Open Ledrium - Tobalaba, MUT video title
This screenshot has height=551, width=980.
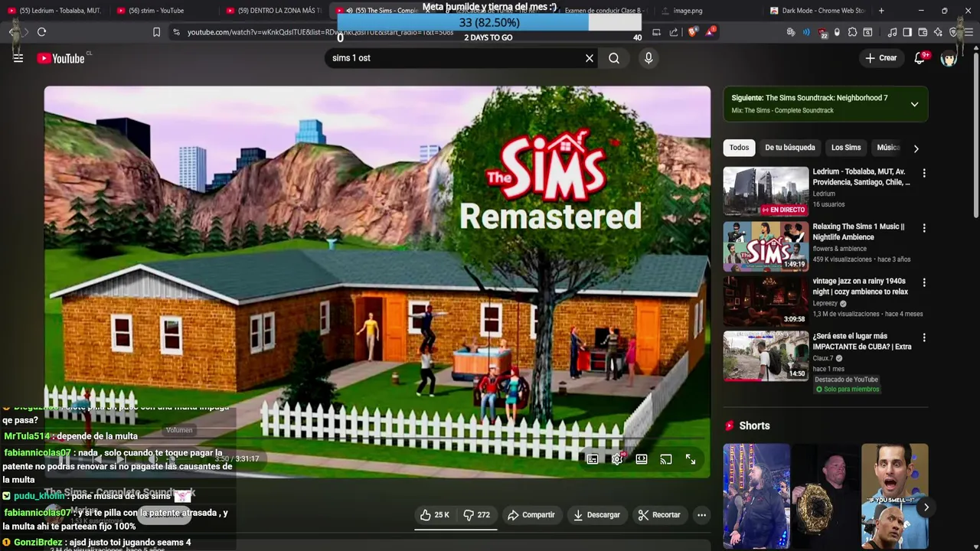861,177
